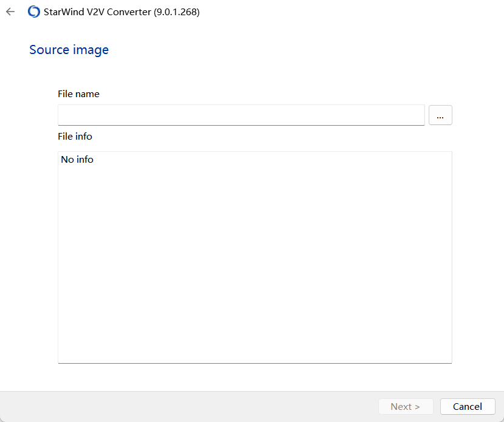Focus the File name input field

pos(241,115)
